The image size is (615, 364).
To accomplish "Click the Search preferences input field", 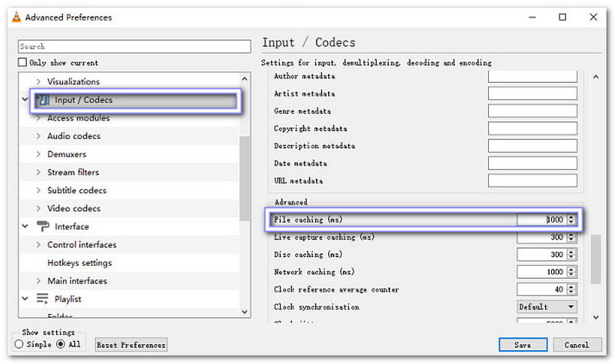I will (135, 46).
